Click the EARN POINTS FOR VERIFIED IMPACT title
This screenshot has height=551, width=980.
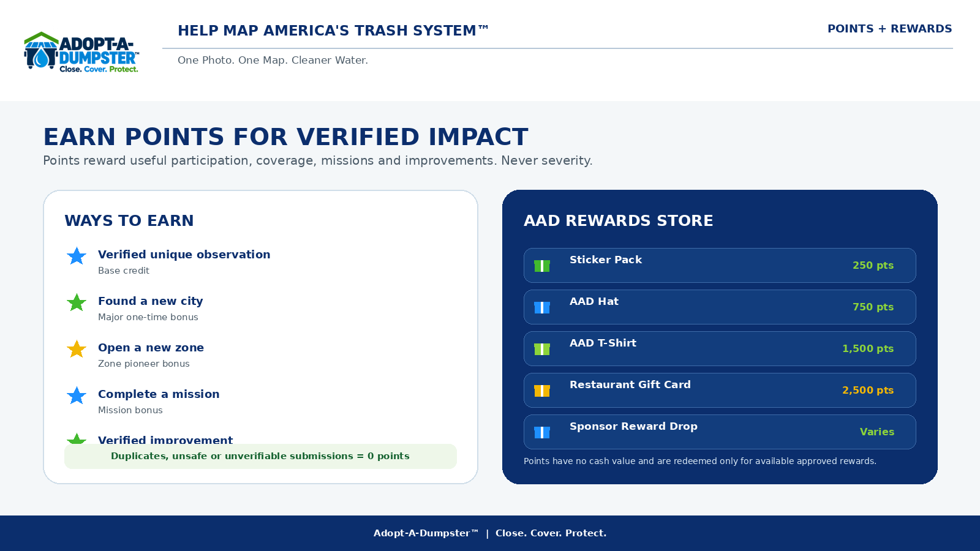(285, 137)
